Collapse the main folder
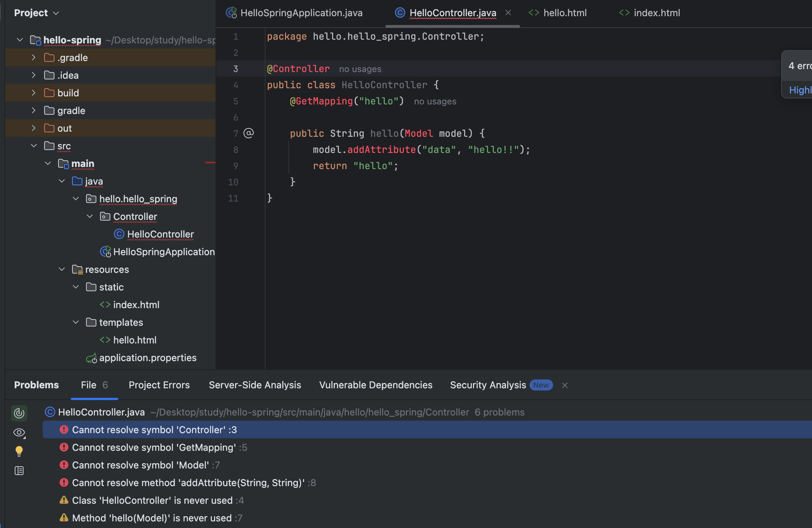 tap(47, 163)
